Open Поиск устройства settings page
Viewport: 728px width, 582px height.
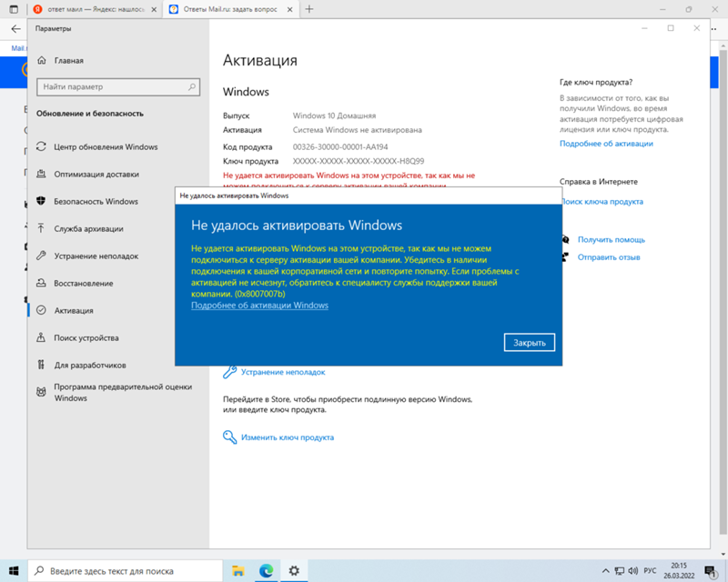pyautogui.click(x=86, y=338)
